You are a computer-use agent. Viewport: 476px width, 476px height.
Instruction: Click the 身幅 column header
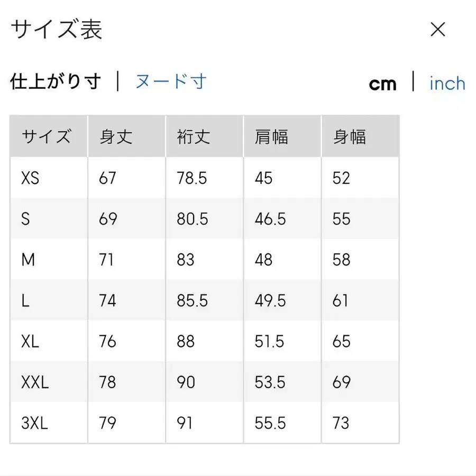[350, 136]
